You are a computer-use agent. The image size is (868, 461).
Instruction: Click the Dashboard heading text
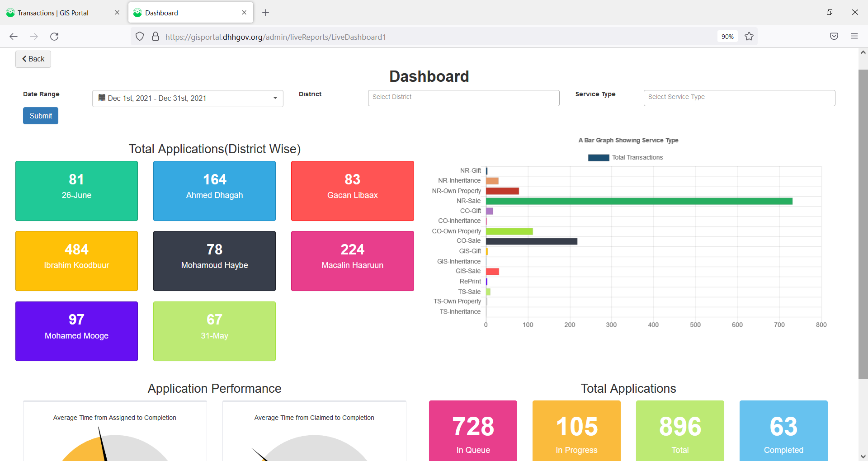pyautogui.click(x=429, y=76)
